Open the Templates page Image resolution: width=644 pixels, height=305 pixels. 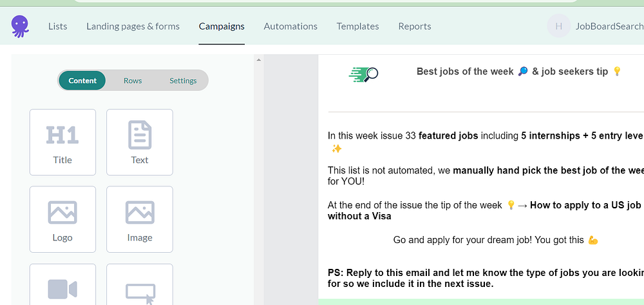point(357,26)
